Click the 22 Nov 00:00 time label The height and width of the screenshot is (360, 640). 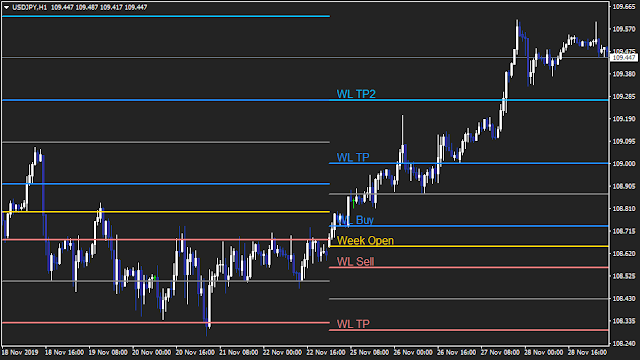pyautogui.click(x=282, y=352)
